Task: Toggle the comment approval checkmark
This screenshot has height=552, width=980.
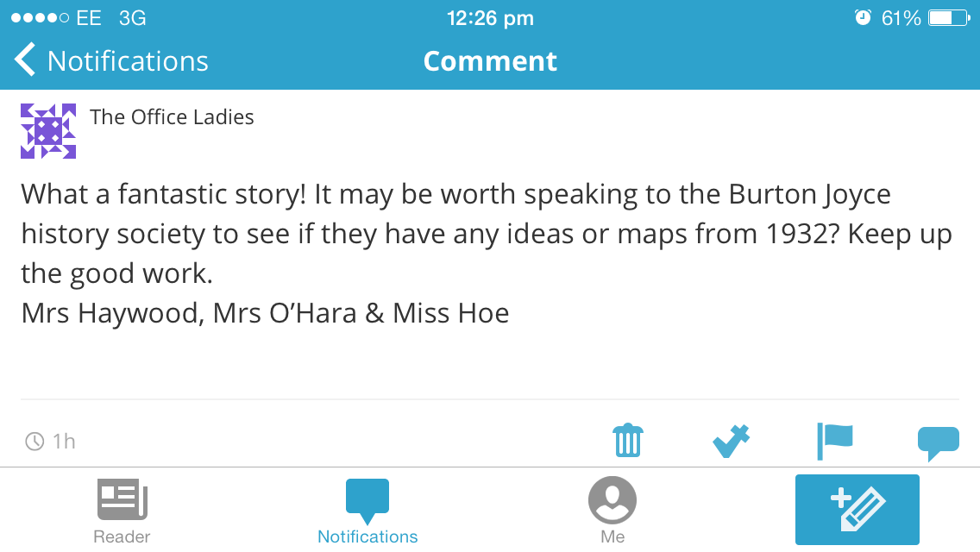Action: coord(731,441)
